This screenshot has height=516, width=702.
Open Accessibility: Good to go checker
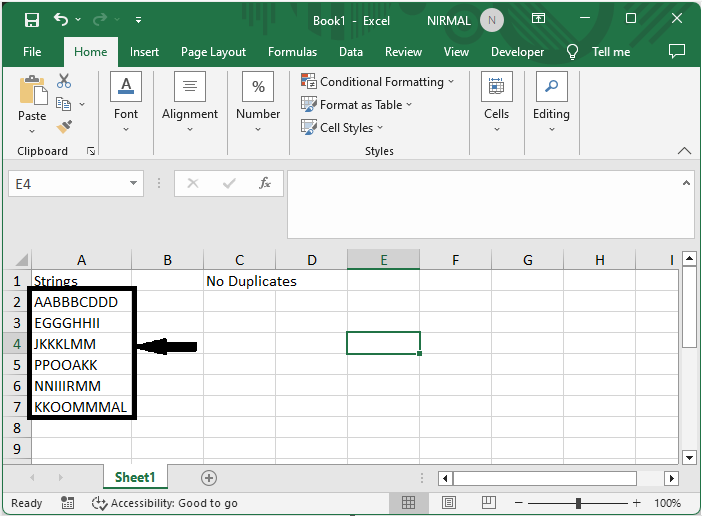164,503
